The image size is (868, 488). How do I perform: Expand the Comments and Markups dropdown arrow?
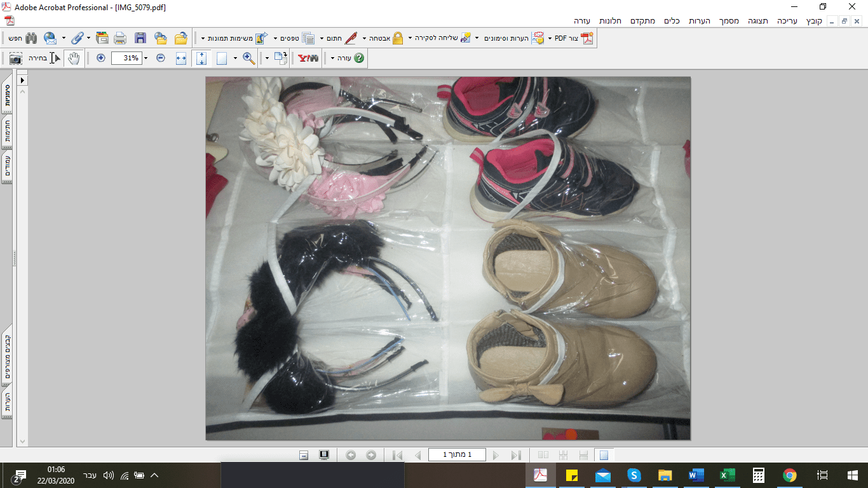(x=477, y=39)
